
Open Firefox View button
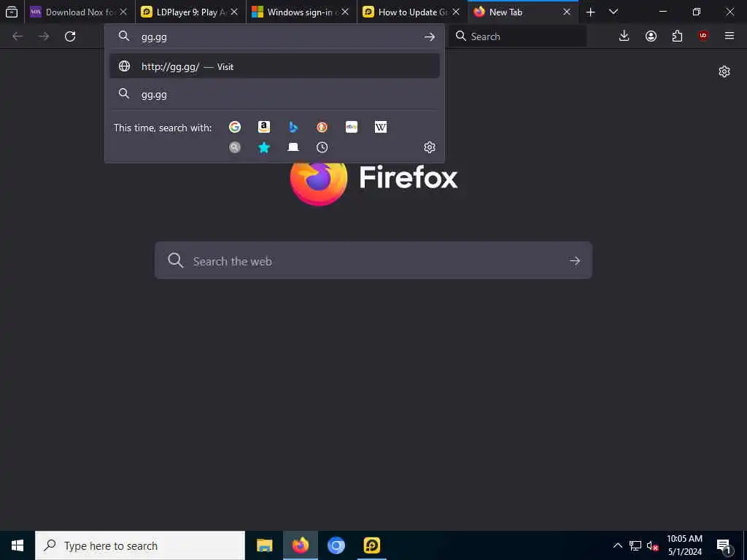pyautogui.click(x=12, y=12)
